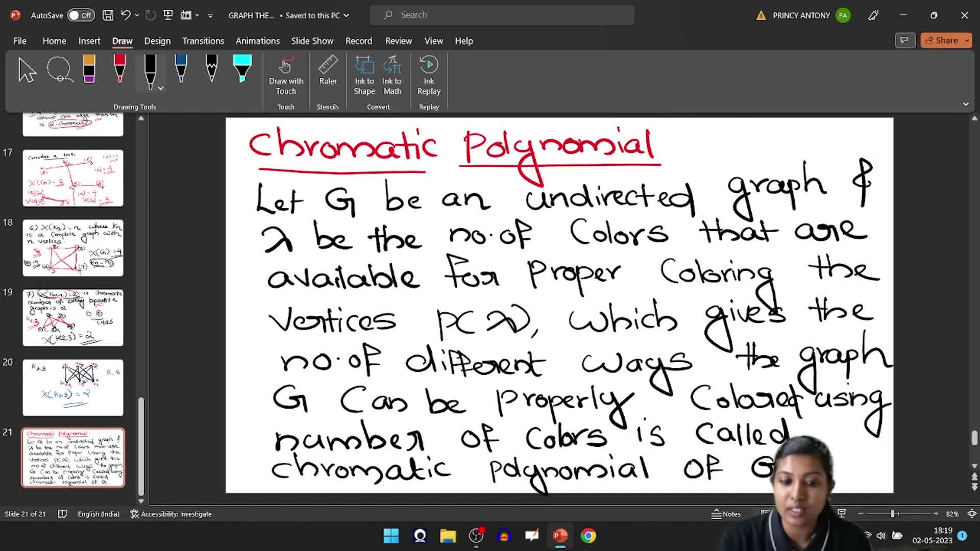The image size is (980, 551).
Task: Open the Share button dropdown arrow
Action: click(x=967, y=40)
